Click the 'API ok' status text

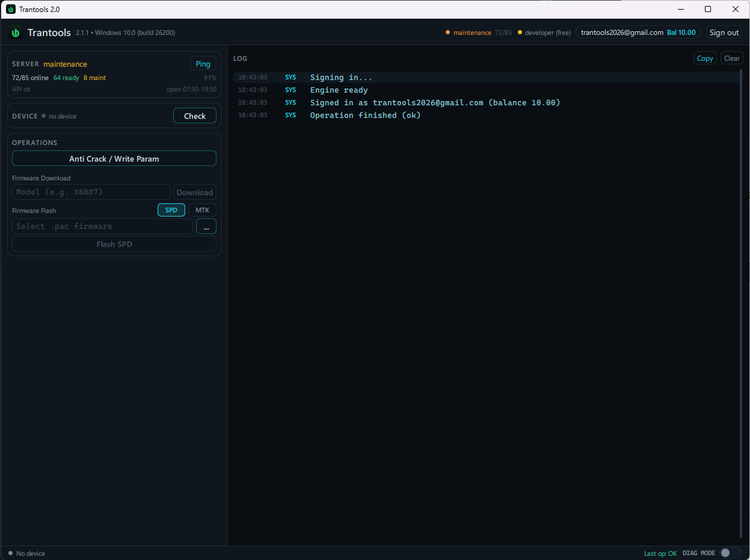[x=21, y=89]
